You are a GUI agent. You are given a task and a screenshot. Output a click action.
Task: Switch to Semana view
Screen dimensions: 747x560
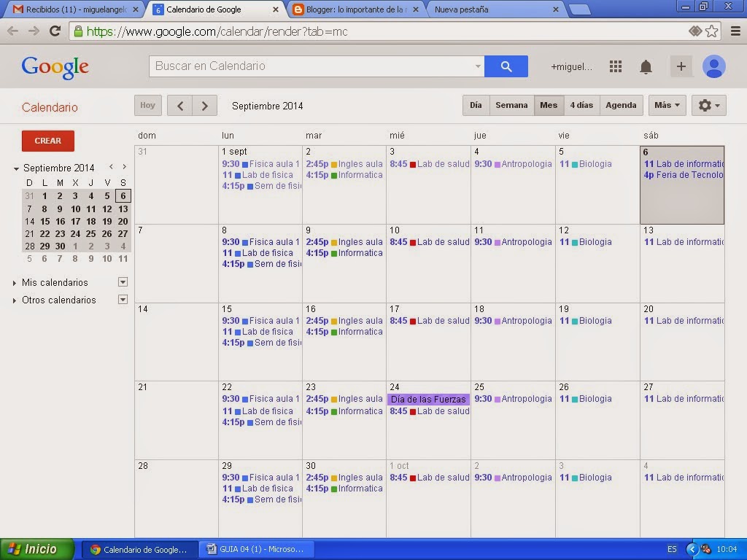click(511, 105)
